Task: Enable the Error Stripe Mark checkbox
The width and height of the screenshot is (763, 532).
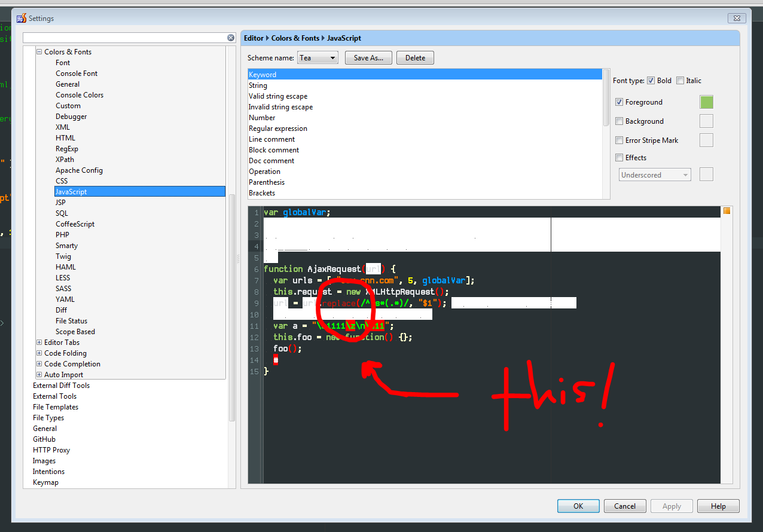Action: tap(619, 140)
